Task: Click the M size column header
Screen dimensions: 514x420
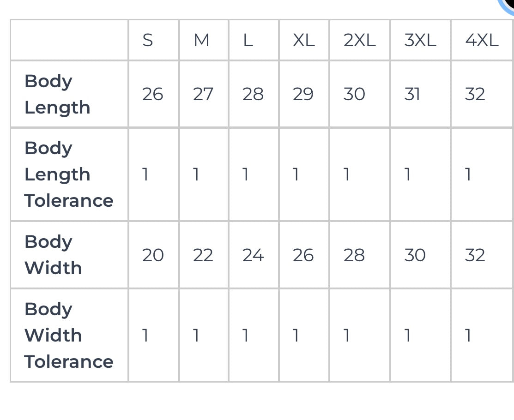Action: [201, 41]
